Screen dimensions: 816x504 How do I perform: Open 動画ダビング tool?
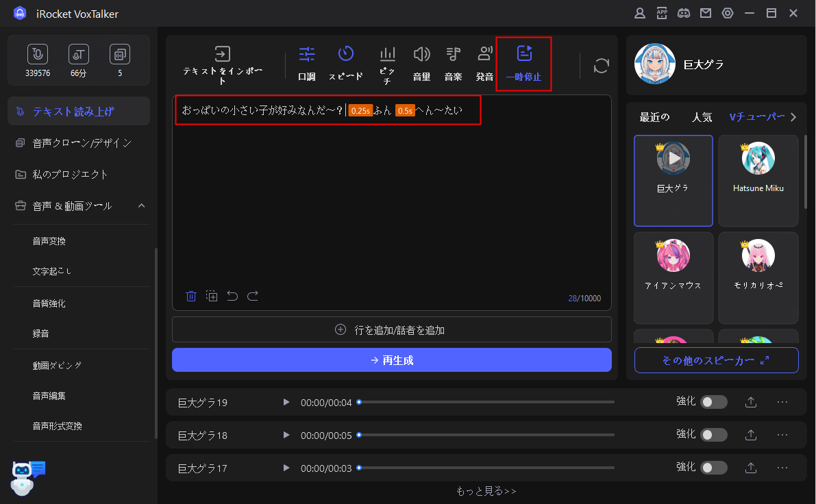click(58, 366)
